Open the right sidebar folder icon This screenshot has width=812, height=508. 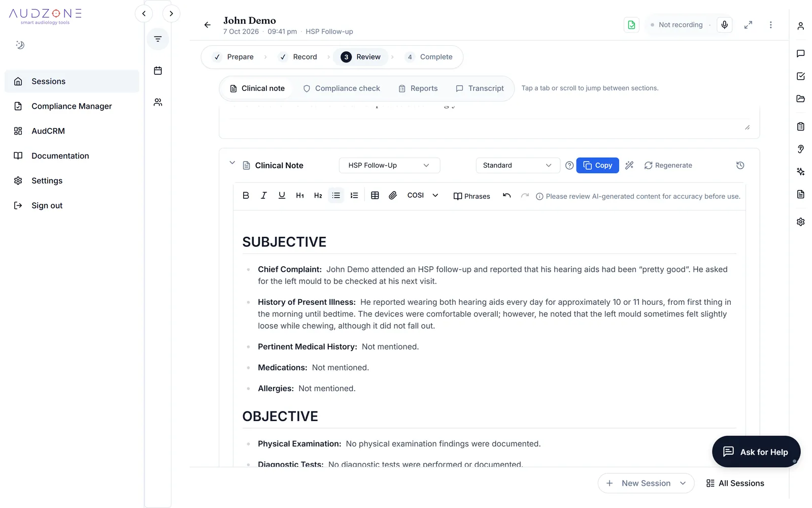pos(800,99)
